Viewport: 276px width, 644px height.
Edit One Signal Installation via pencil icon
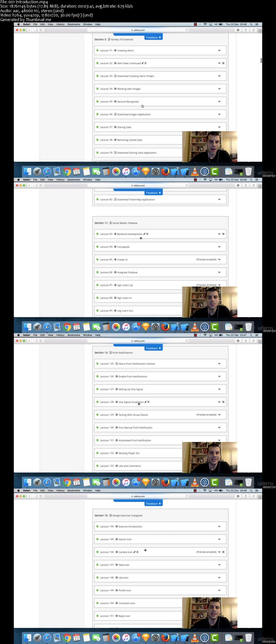pos(146,402)
